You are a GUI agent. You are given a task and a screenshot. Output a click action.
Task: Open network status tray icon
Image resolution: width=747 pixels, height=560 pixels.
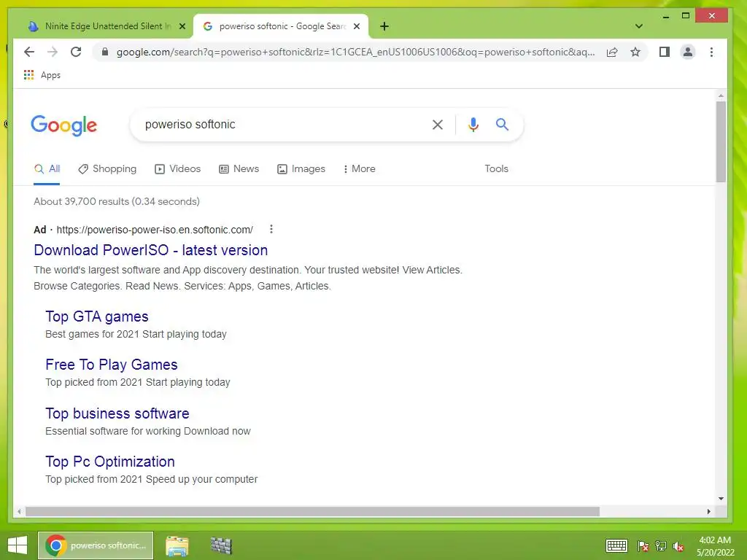tap(660, 546)
